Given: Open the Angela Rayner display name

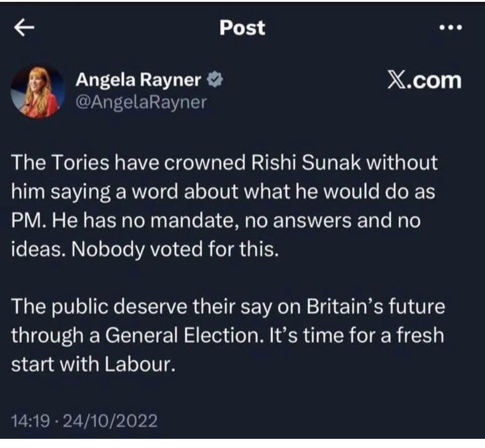Looking at the screenshot, I should (139, 80).
